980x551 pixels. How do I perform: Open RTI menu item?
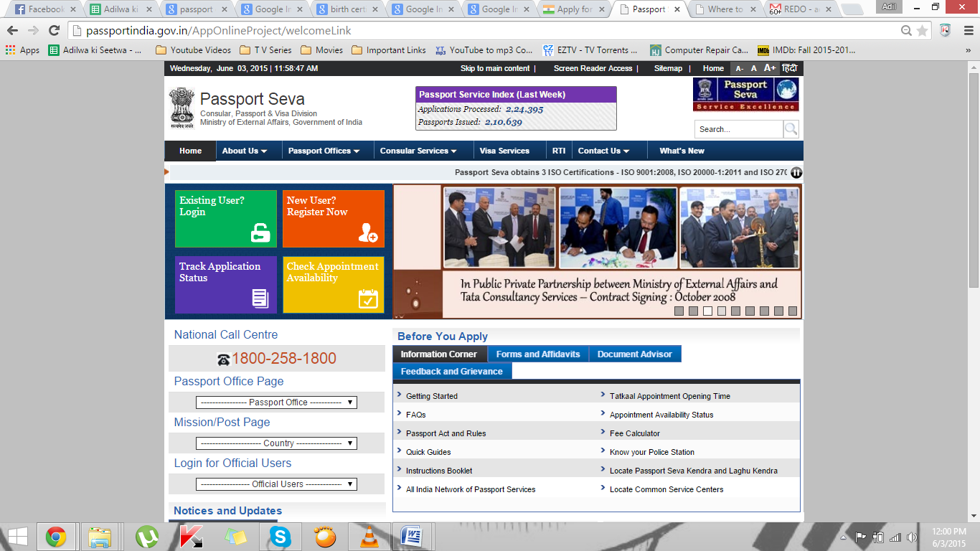click(x=559, y=151)
